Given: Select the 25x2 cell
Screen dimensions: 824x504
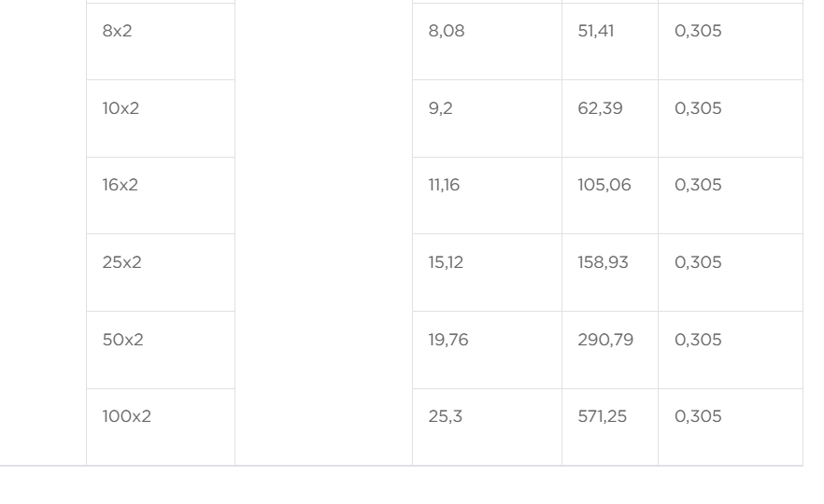Looking at the screenshot, I should (122, 262).
